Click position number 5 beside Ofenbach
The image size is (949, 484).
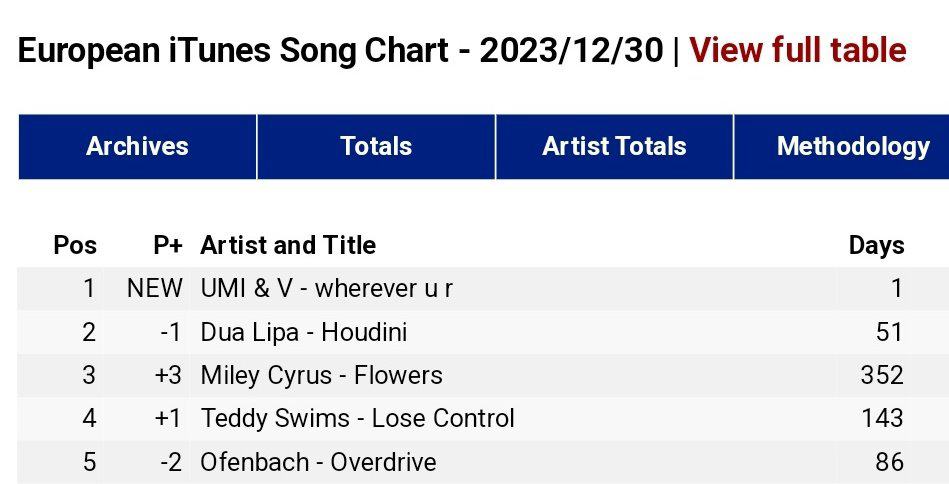89,462
